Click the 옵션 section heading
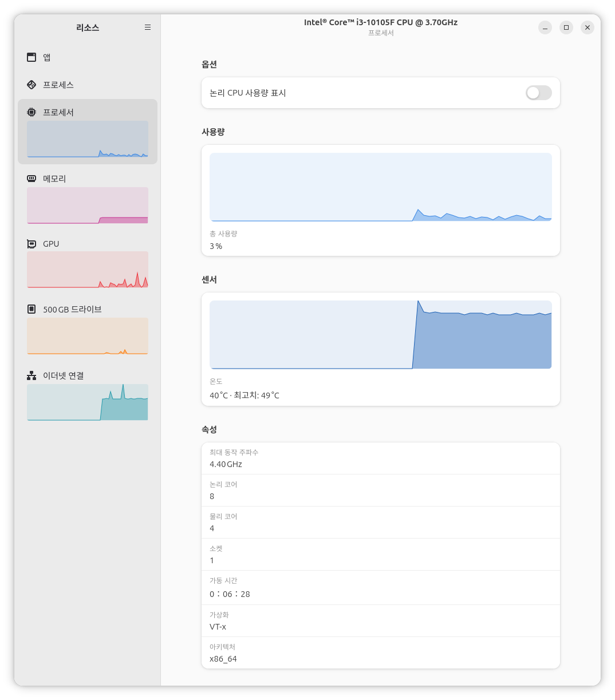Screen dimensions: 615x700 (209, 64)
